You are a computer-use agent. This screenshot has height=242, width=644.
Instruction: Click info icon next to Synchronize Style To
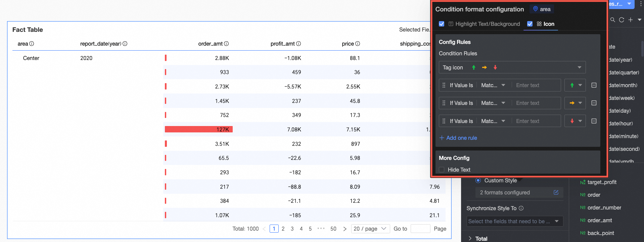(521, 208)
